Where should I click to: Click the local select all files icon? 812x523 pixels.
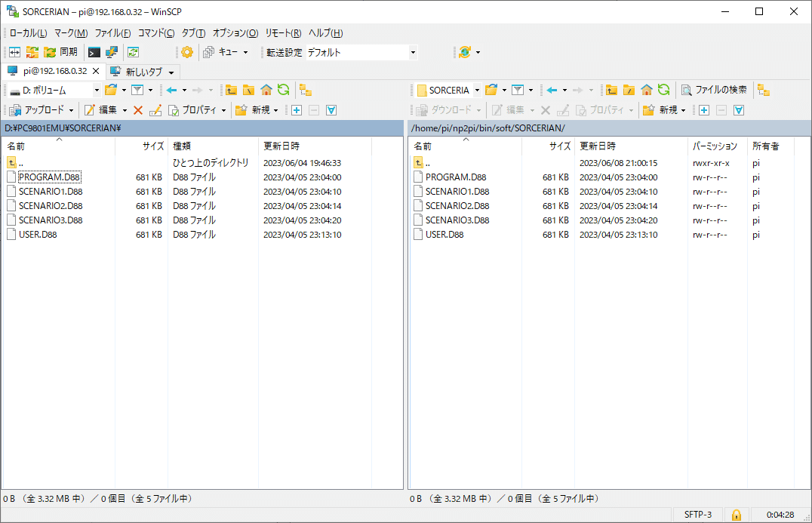tap(331, 109)
